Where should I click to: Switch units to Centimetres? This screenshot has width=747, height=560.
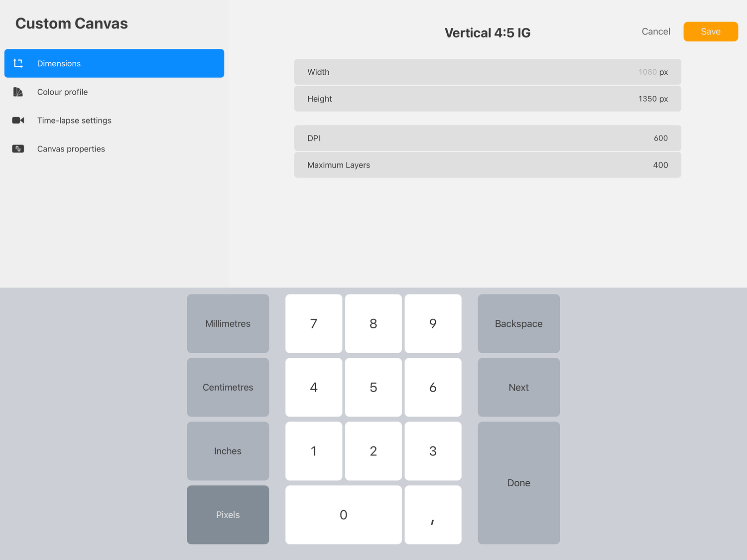click(228, 387)
